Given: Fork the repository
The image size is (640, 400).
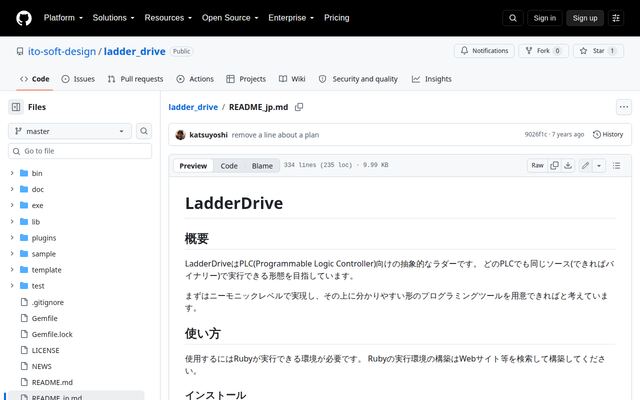Looking at the screenshot, I should [x=543, y=51].
